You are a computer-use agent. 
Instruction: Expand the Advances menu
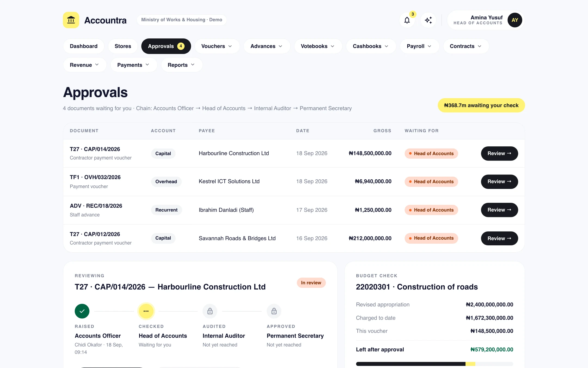point(267,46)
